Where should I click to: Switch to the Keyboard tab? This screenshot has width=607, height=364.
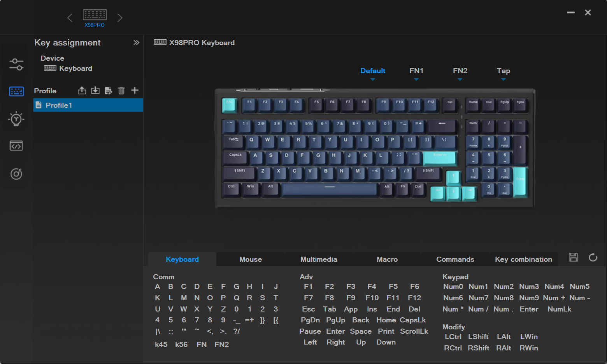coord(182,259)
